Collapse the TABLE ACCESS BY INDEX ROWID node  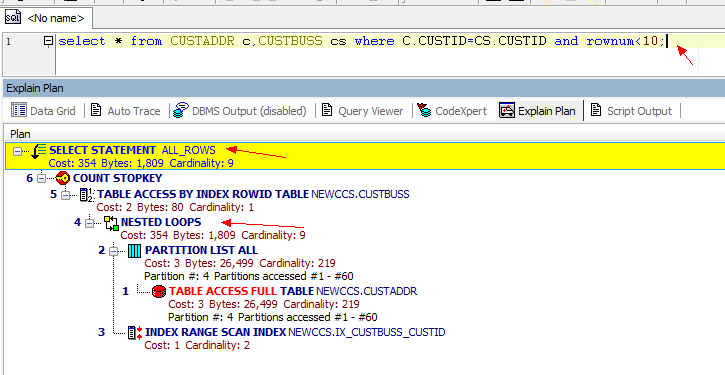point(66,195)
